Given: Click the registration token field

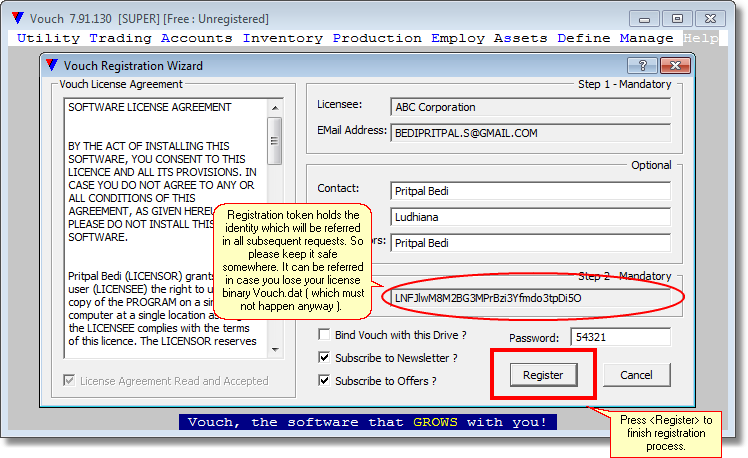Looking at the screenshot, I should pyautogui.click(x=530, y=298).
